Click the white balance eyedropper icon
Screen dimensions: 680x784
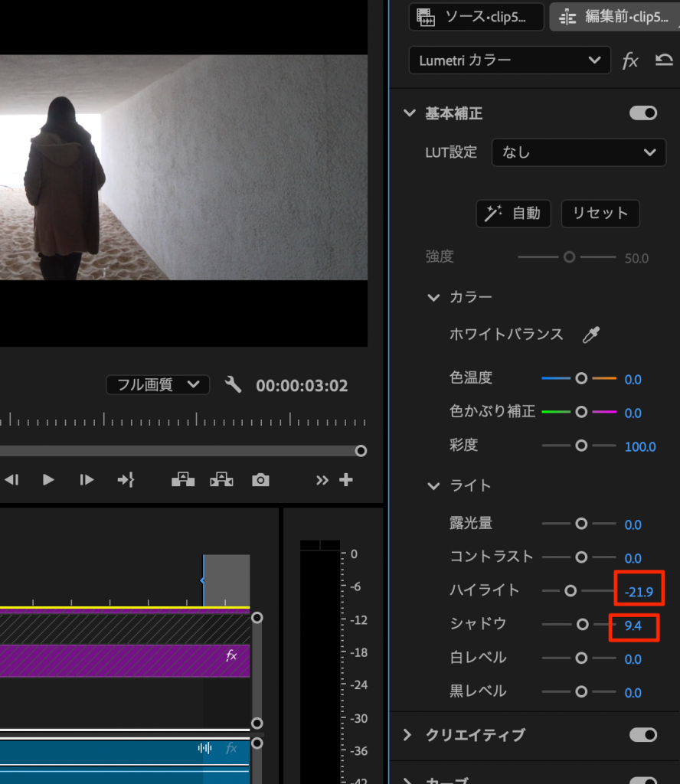tap(590, 335)
